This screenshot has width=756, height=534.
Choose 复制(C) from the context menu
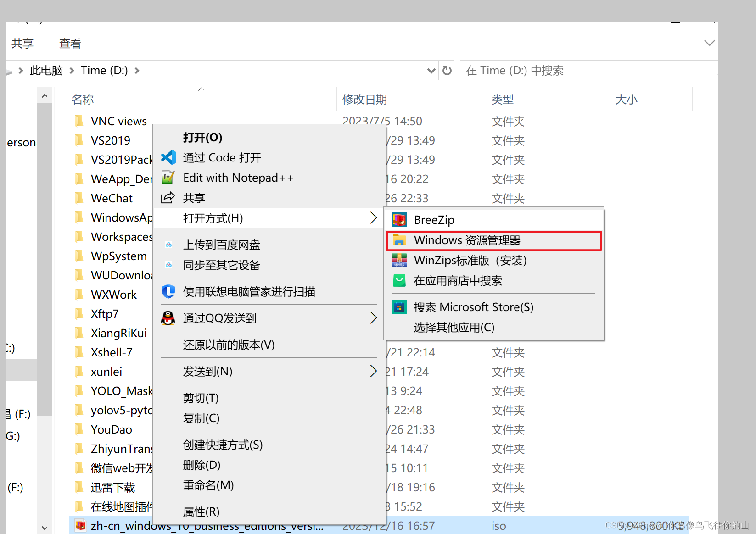tap(269, 418)
